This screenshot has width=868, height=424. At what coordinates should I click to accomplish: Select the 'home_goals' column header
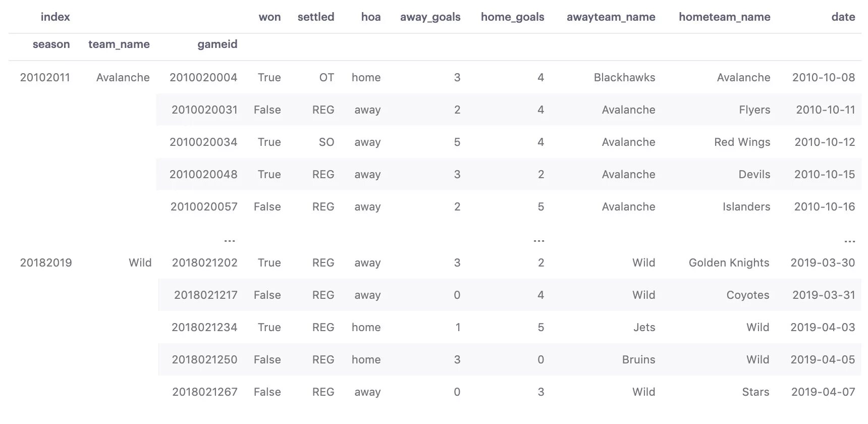(x=512, y=17)
